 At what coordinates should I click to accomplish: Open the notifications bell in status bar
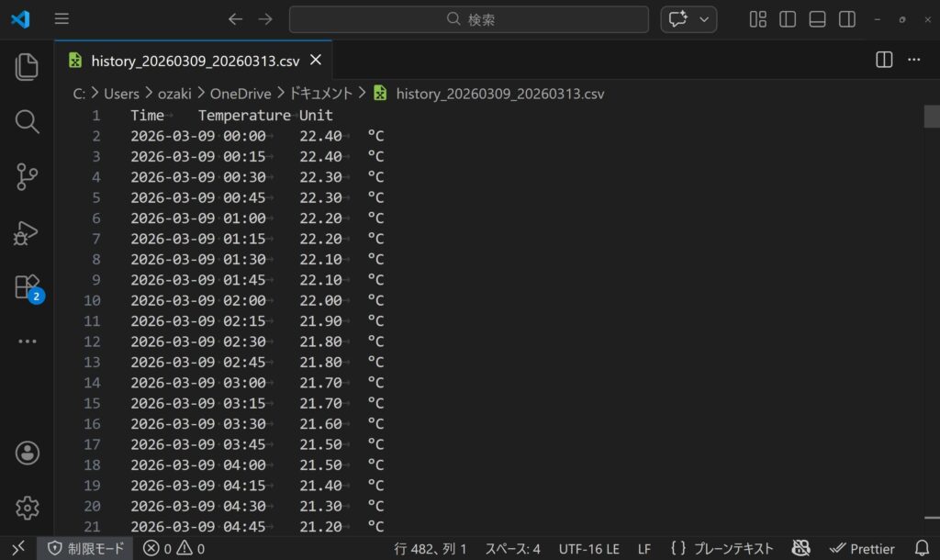tap(922, 549)
